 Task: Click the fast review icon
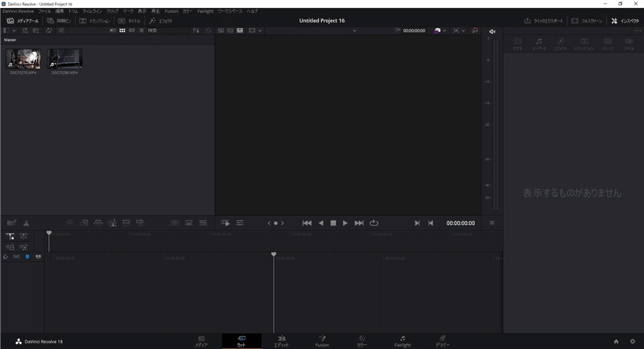225,222
